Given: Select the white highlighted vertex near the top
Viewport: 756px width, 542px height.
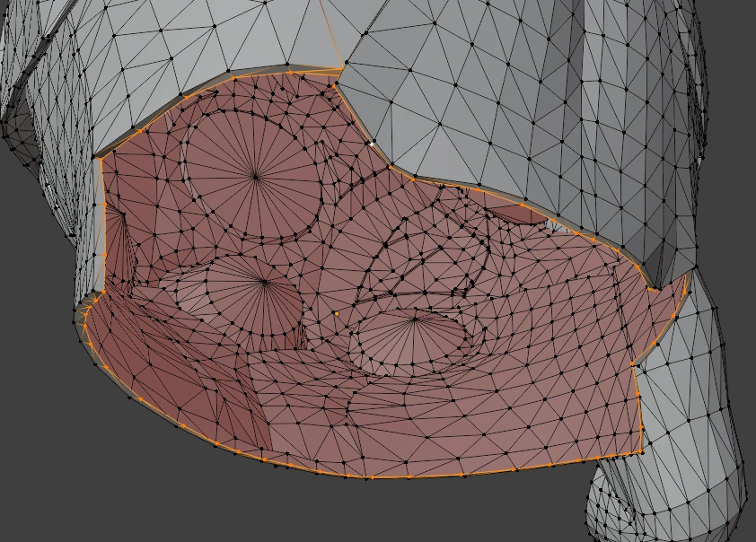Looking at the screenshot, I should tap(373, 144).
